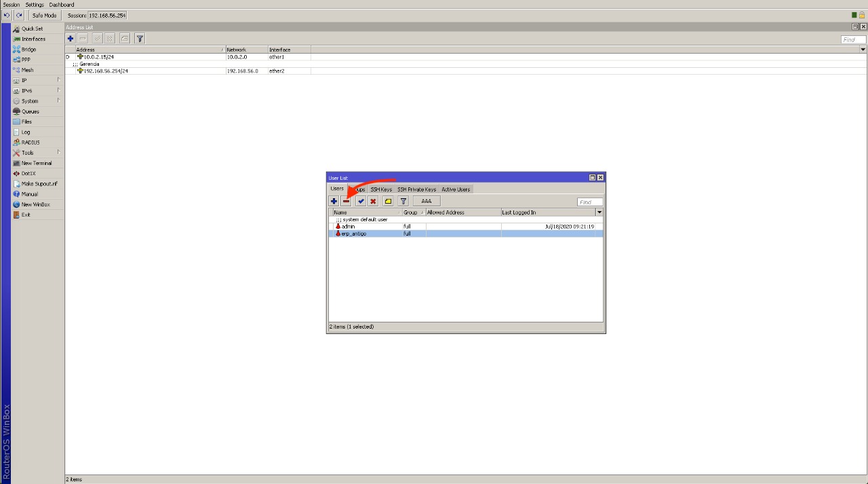868x484 pixels.
Task: Click the Redo arrow in the main toolbar
Action: coord(19,15)
